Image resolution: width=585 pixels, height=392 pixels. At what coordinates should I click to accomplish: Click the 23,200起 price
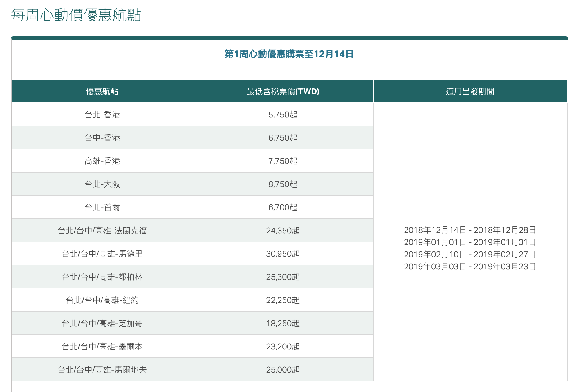pyautogui.click(x=283, y=346)
